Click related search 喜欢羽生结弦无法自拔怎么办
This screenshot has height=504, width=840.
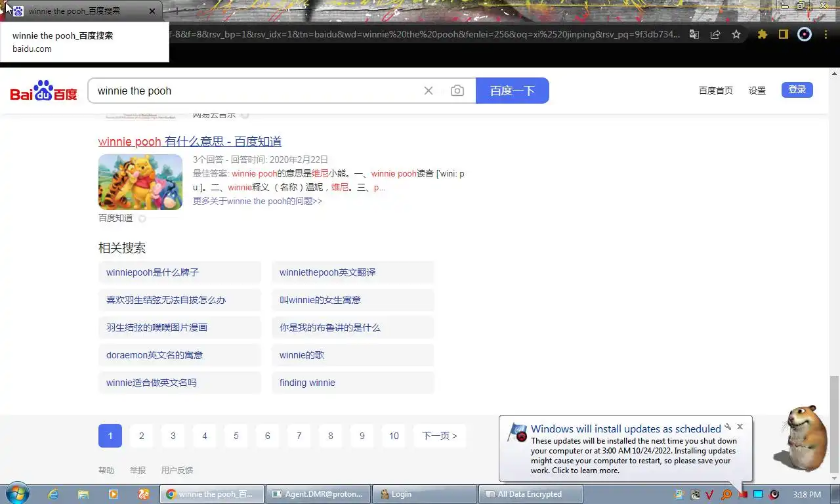[x=180, y=300]
